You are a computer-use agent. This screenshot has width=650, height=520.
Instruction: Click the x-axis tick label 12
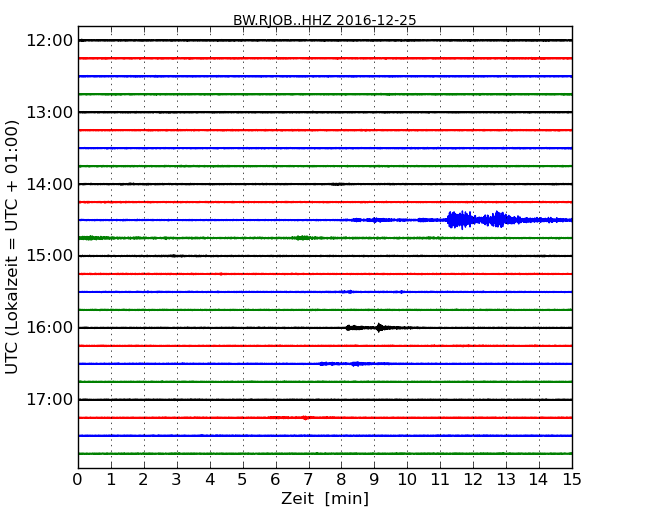pos(473,480)
